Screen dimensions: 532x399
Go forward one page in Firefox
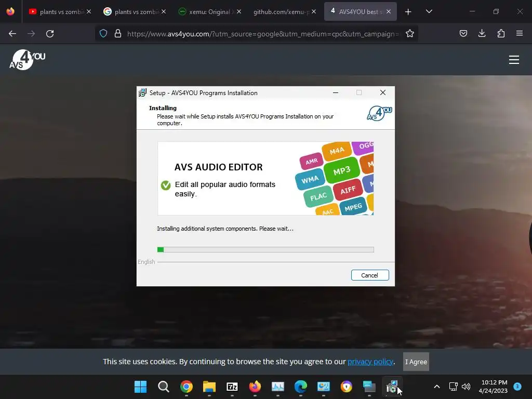pos(31,34)
